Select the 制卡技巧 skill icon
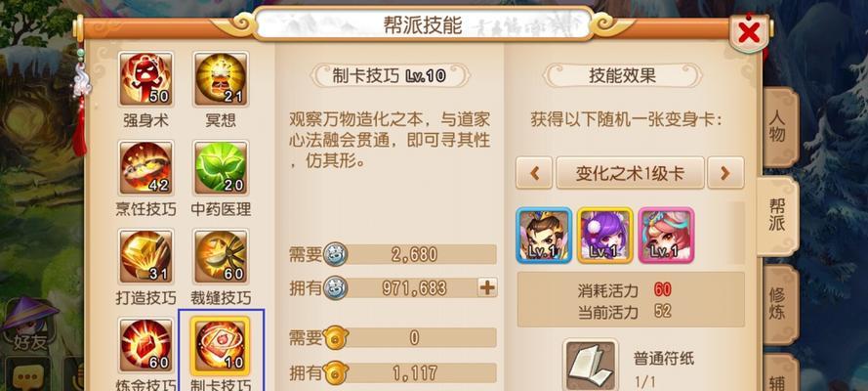 pyautogui.click(x=221, y=345)
